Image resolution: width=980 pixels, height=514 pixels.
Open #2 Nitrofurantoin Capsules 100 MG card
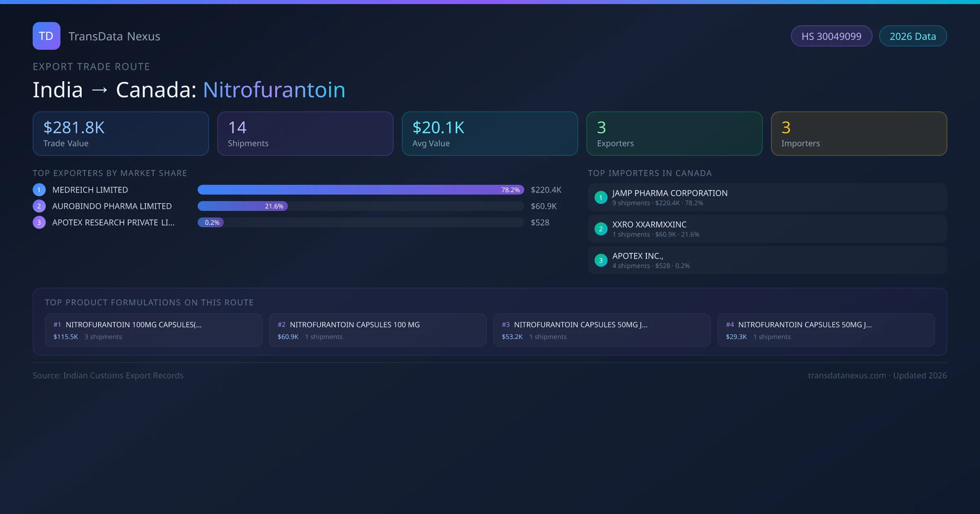[x=378, y=330]
